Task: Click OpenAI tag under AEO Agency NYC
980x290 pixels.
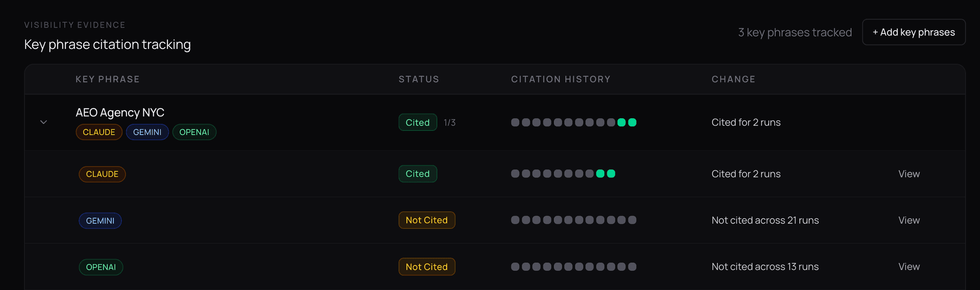Action: [194, 132]
